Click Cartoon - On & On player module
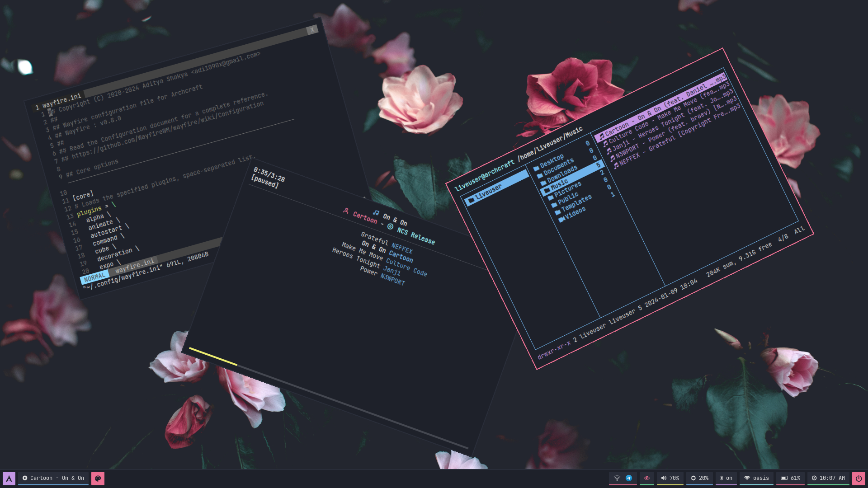Viewport: 868px width, 488px height. click(x=53, y=478)
